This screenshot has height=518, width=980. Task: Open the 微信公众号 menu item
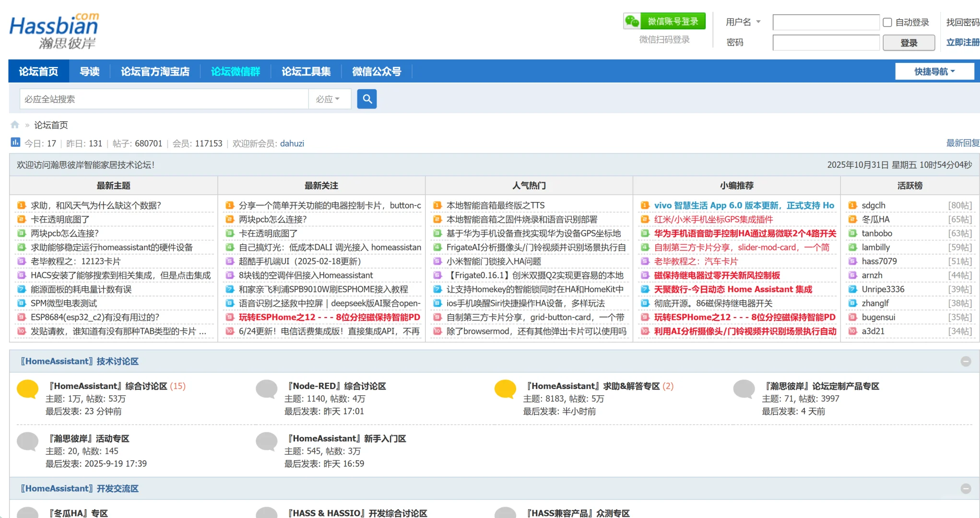pos(377,71)
